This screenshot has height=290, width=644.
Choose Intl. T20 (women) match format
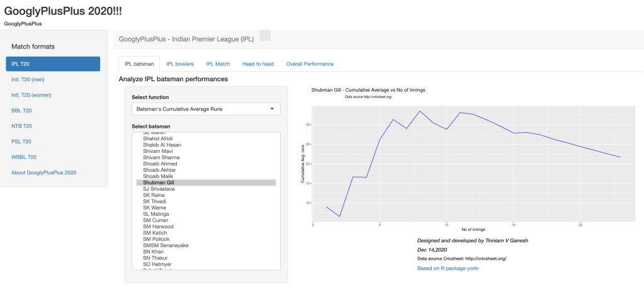[31, 95]
